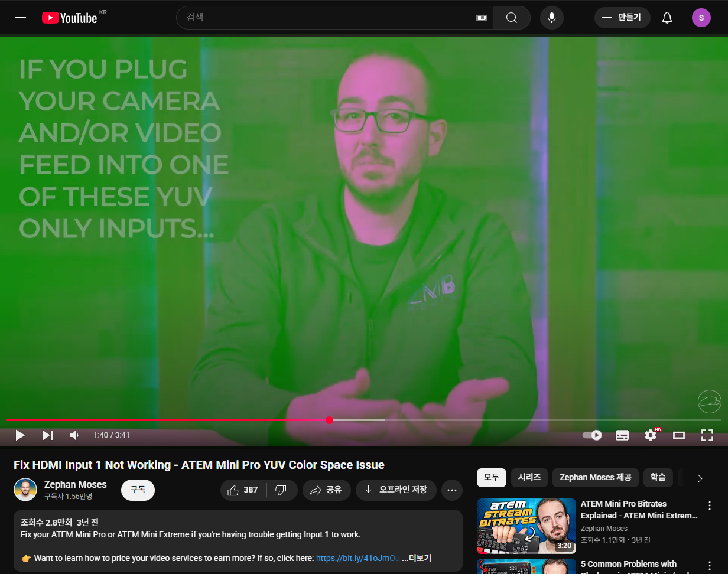This screenshot has width=728, height=574.
Task: Start voice search with the microphone
Action: (x=552, y=18)
